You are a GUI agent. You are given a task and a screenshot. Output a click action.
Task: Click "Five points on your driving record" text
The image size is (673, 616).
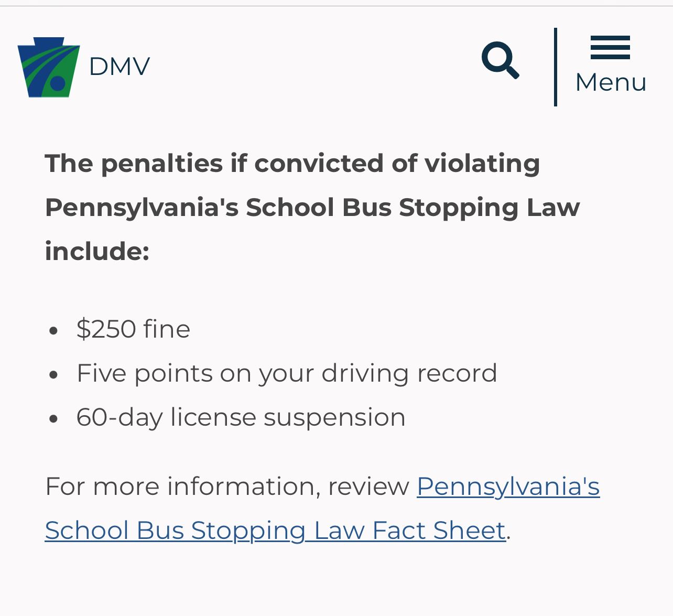click(286, 373)
